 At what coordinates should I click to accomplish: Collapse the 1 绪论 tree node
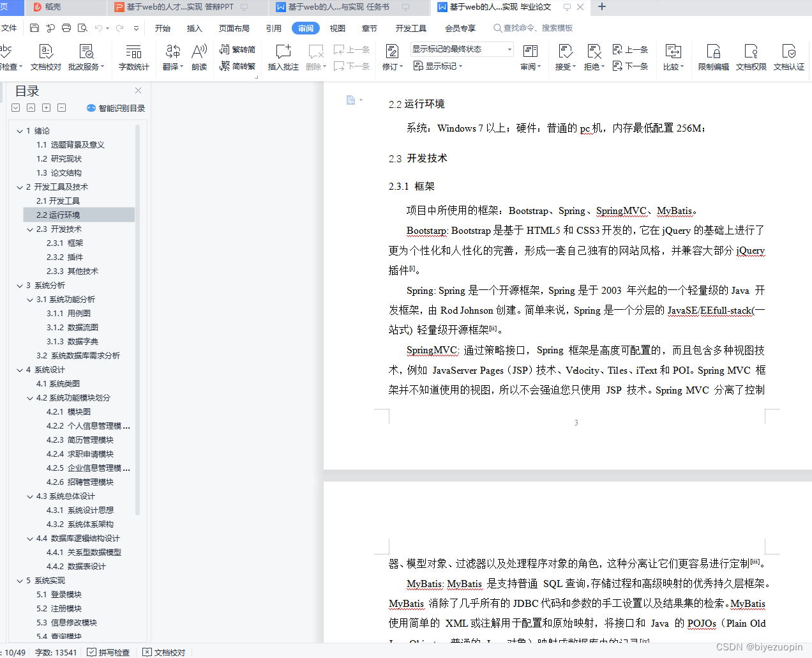tap(19, 131)
